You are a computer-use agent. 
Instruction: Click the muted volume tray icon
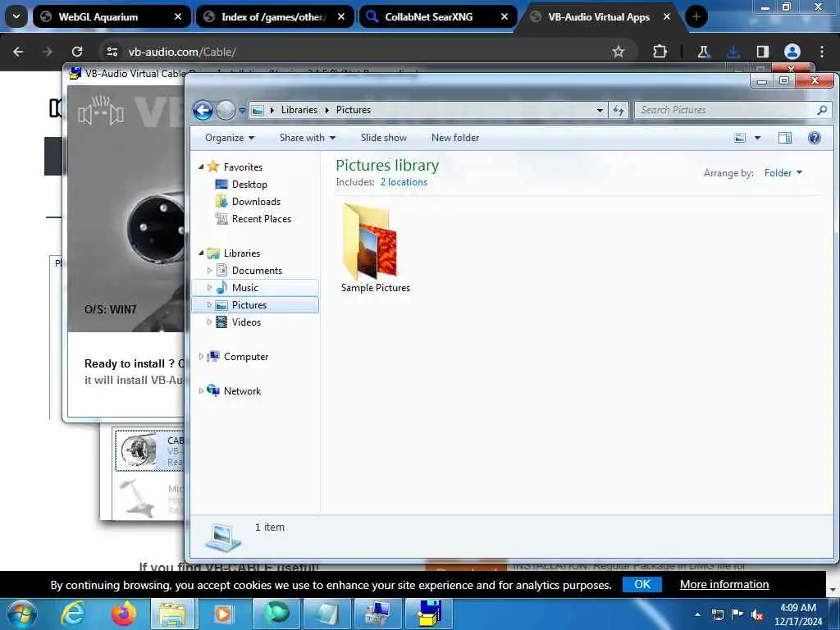tap(757, 615)
